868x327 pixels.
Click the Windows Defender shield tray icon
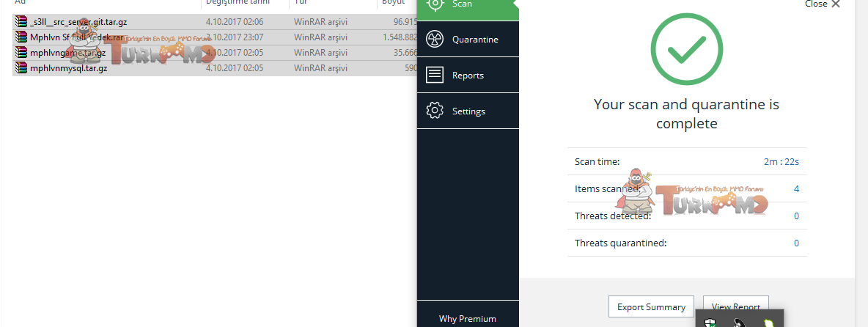(709, 323)
